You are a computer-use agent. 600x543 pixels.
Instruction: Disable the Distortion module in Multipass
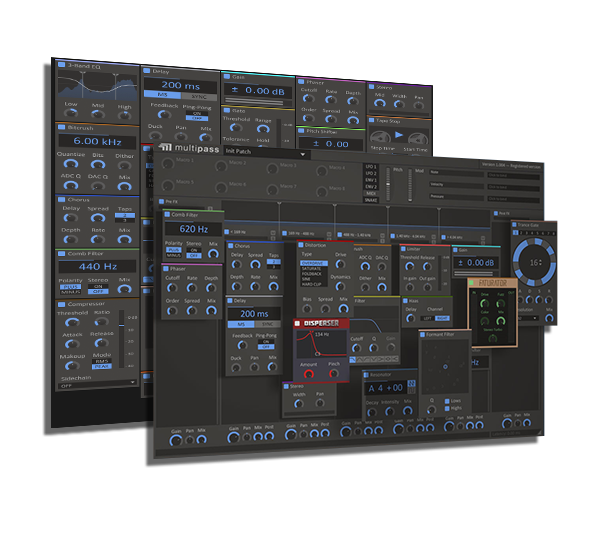(x=300, y=245)
